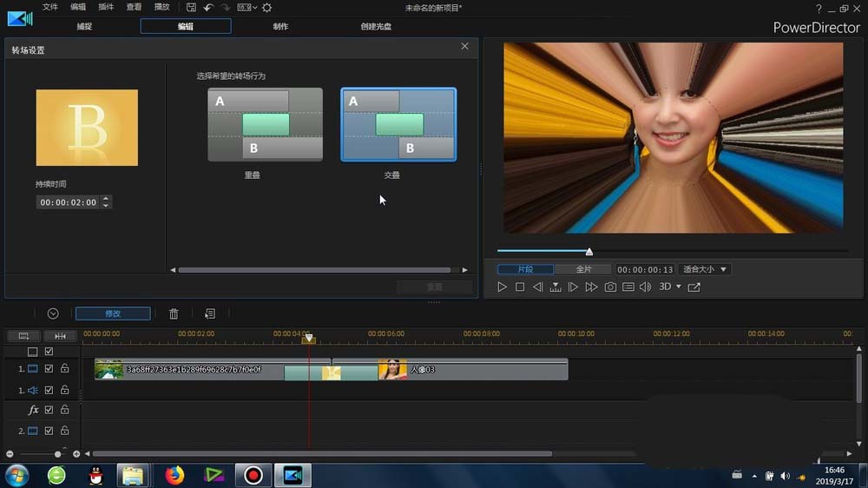Undo the last action

click(x=208, y=7)
